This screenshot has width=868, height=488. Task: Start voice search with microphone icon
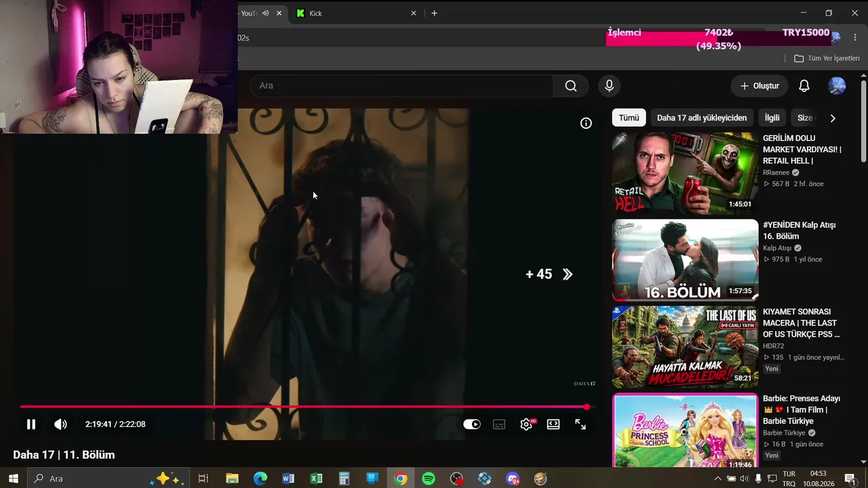pos(609,86)
